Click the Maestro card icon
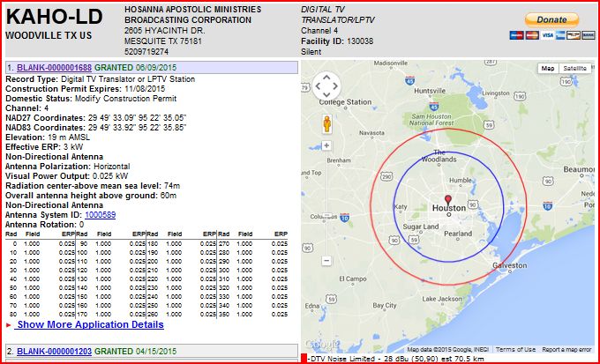The height and width of the screenshot is (364, 600). (x=516, y=35)
